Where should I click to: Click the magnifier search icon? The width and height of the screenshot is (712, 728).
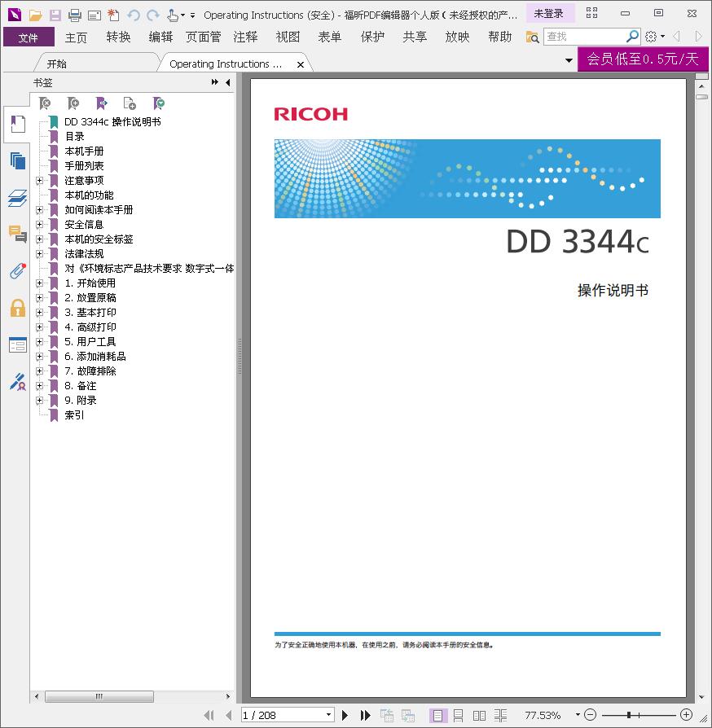coord(632,36)
